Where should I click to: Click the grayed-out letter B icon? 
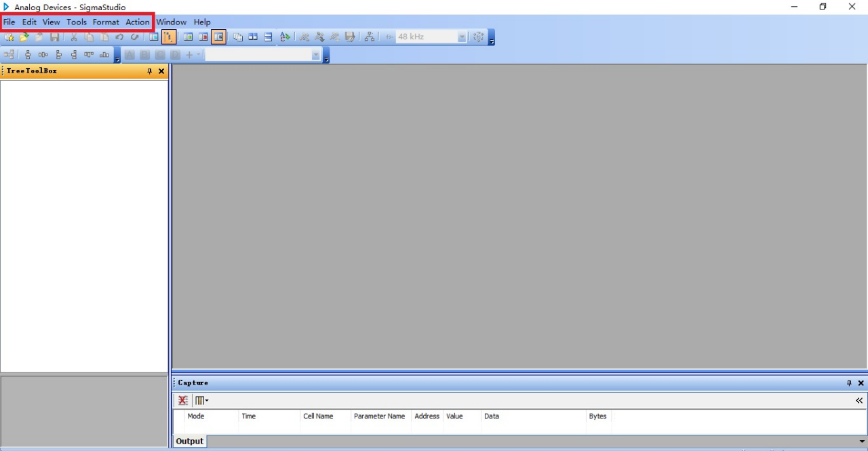pos(144,55)
